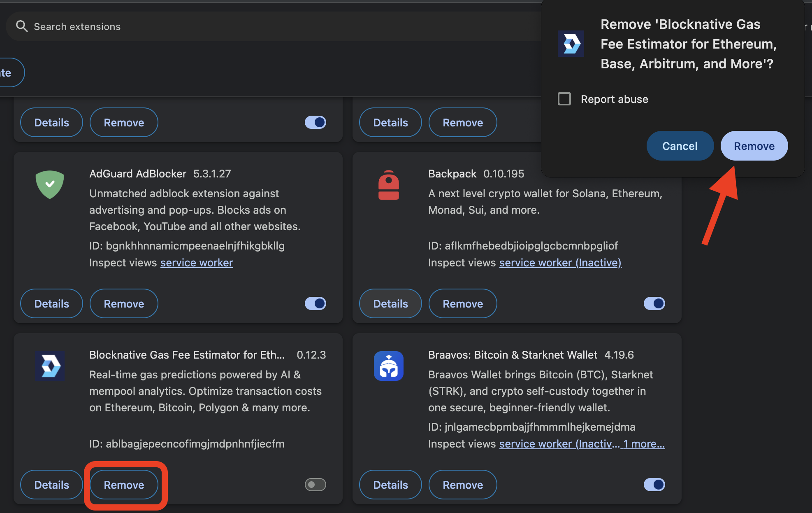Click the Braavos '1 more...' link

pos(644,444)
